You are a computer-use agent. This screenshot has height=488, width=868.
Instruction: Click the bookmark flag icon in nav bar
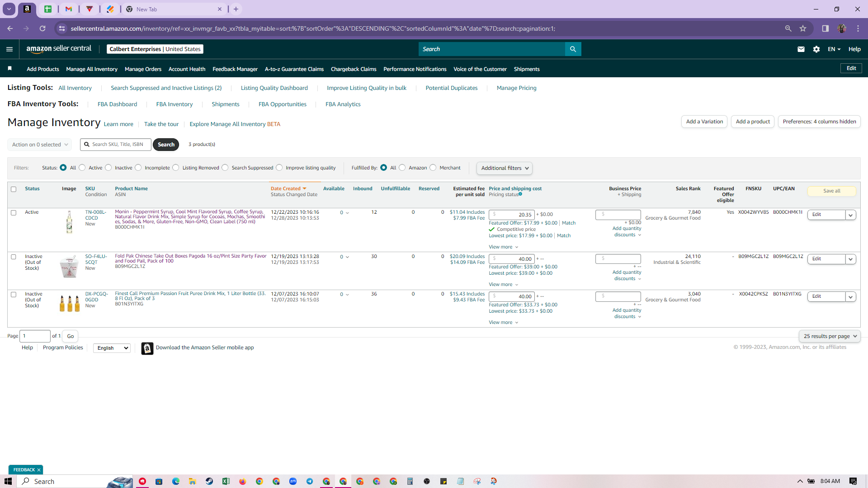[x=9, y=69]
